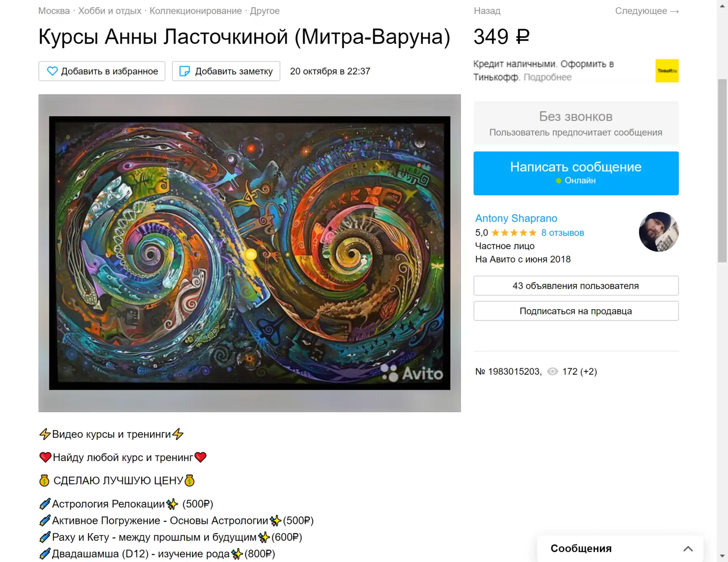Click the page scrollbar thumb

(x=722, y=171)
